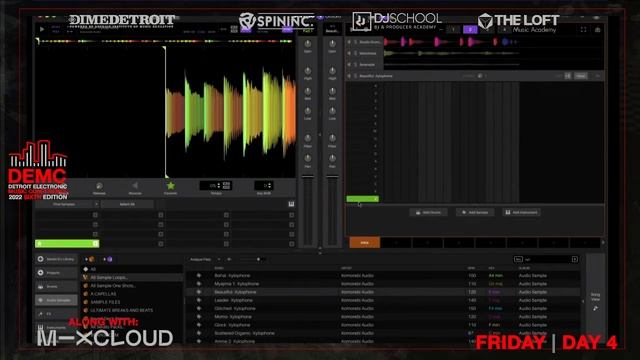Click the Serato DJ Library sidebar button
The height and width of the screenshot is (360, 640).
point(56,259)
